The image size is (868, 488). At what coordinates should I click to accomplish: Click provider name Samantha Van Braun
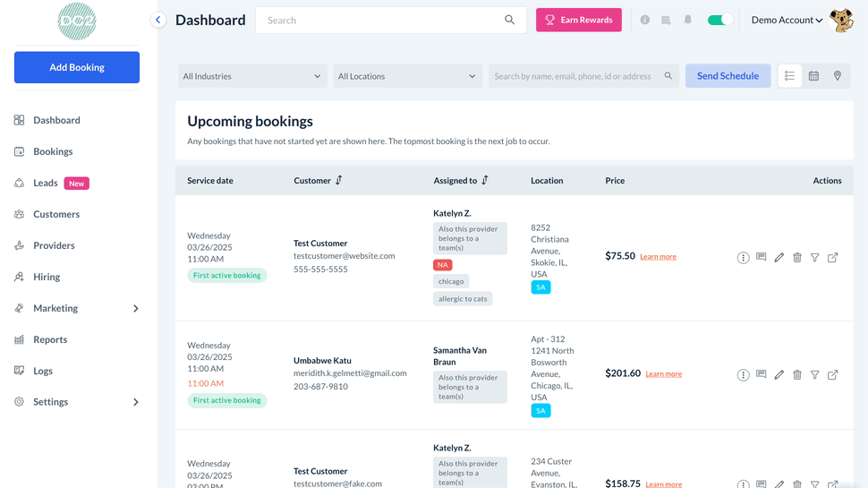459,356
